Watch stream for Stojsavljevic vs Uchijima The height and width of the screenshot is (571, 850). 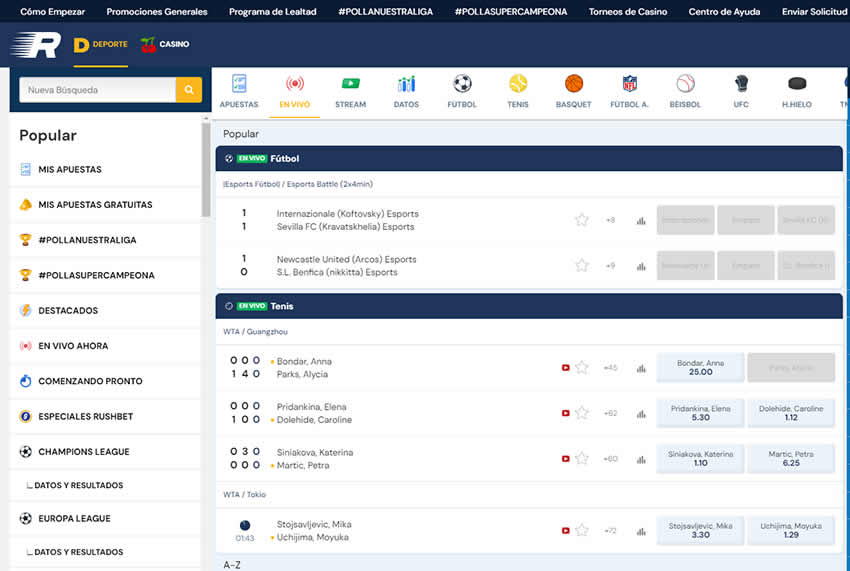tap(565, 531)
